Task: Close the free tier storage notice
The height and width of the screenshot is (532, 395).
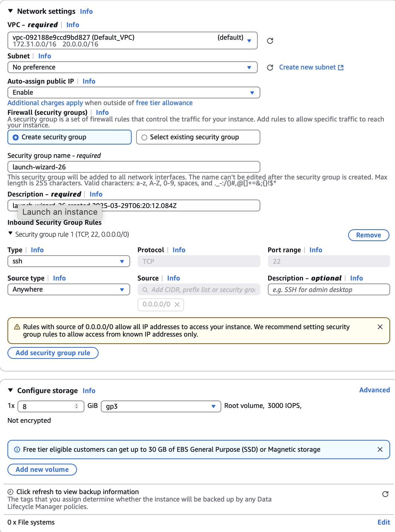Action: pyautogui.click(x=380, y=450)
